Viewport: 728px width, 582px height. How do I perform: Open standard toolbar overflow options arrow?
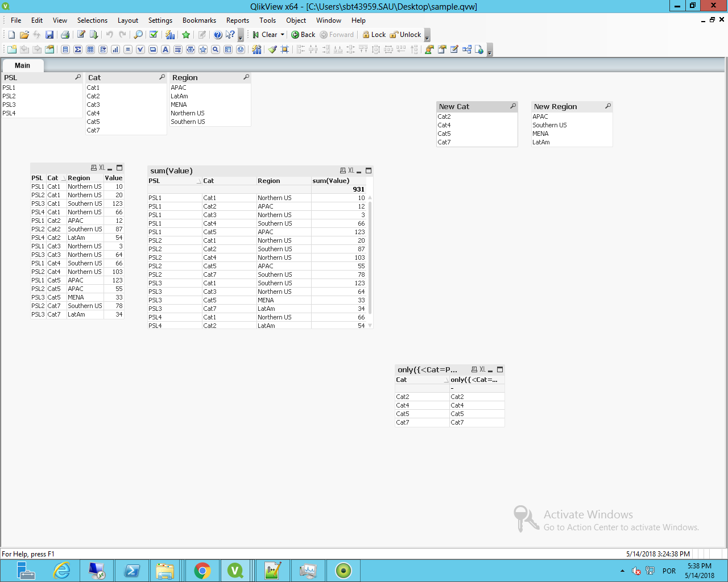[x=241, y=36]
